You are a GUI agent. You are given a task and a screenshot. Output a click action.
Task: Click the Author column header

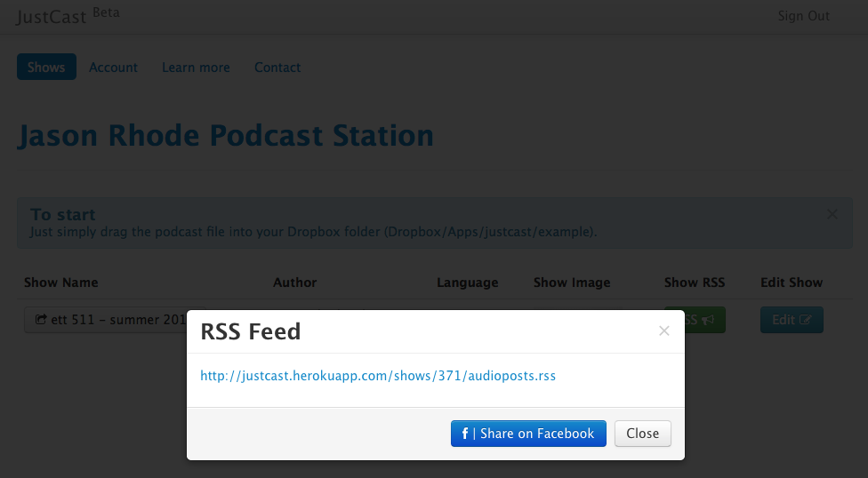click(295, 283)
